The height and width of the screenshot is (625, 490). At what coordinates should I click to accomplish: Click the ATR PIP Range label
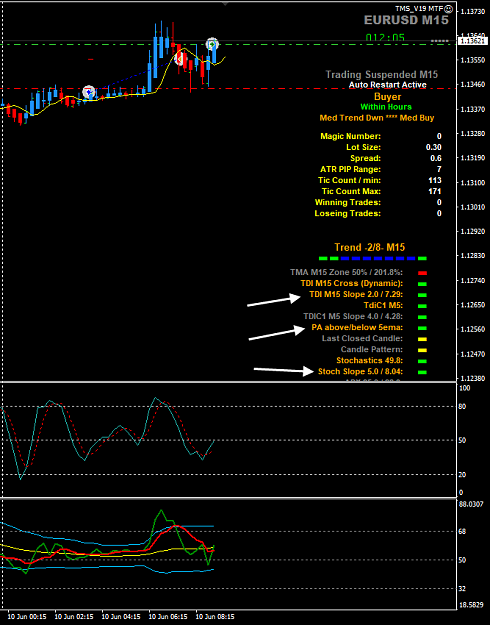(350, 169)
